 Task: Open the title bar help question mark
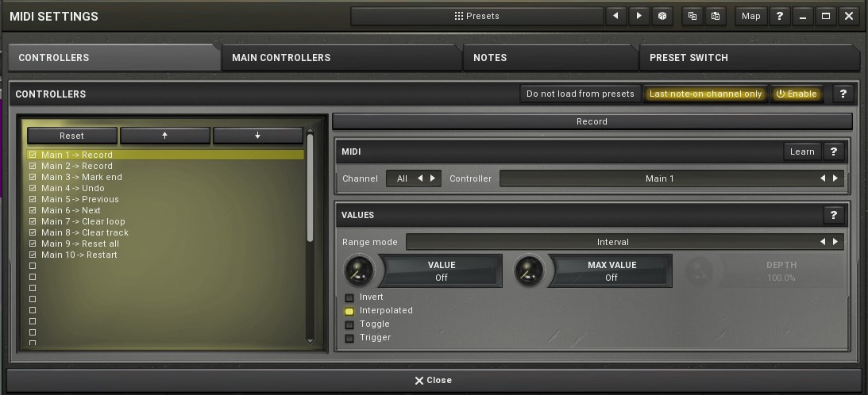tap(779, 16)
